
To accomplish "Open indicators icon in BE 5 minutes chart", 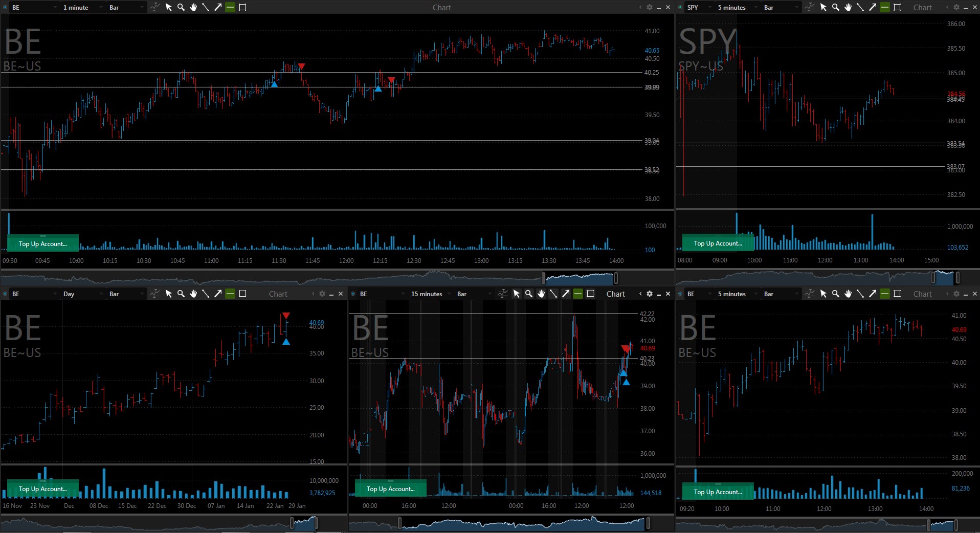I will coord(809,294).
